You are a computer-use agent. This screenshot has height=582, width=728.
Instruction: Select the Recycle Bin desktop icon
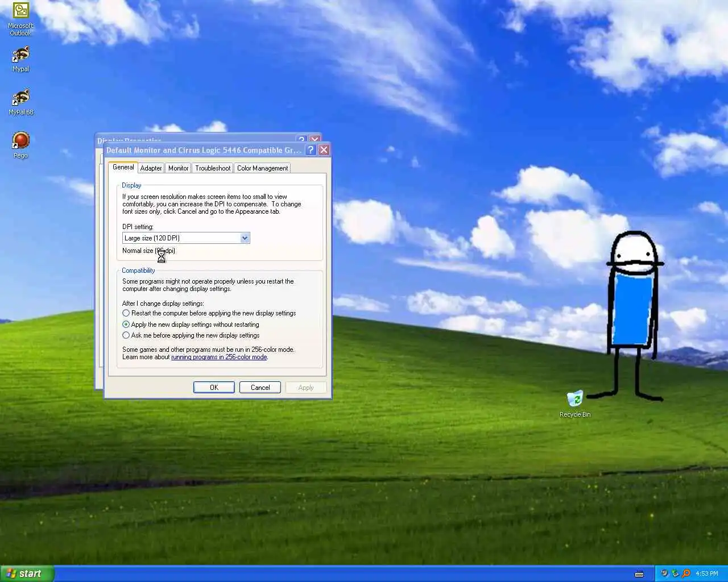[x=575, y=404]
